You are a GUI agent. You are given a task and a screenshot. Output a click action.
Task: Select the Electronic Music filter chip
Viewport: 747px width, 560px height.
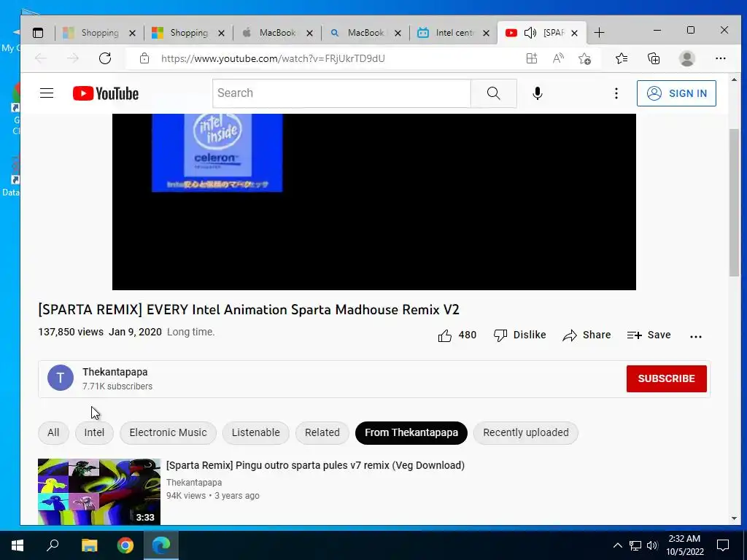click(x=169, y=433)
